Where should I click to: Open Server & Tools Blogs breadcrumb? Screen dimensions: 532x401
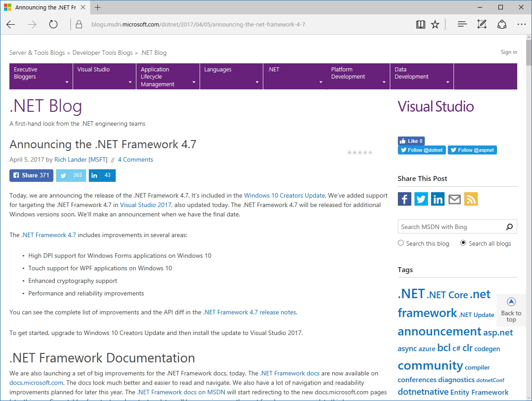click(x=37, y=53)
